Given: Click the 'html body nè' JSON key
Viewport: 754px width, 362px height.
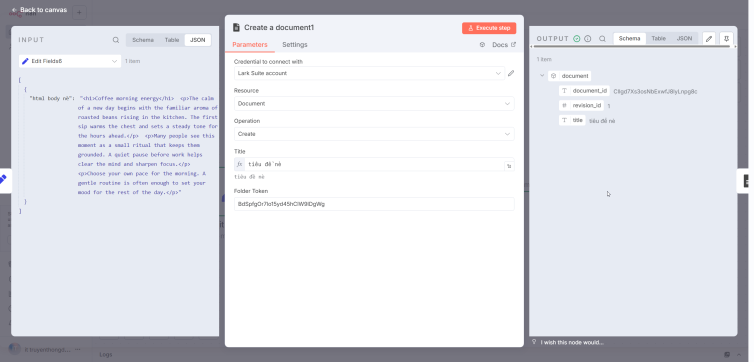Looking at the screenshot, I should (x=51, y=99).
